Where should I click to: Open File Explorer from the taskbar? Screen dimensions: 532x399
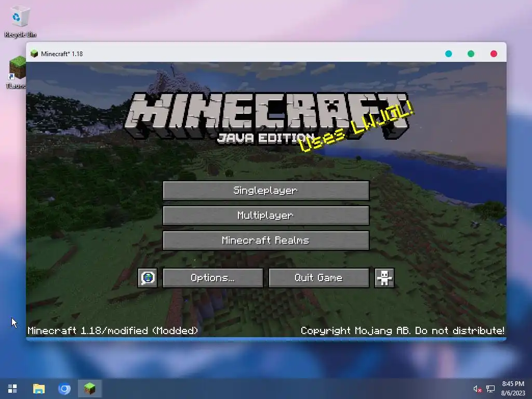pos(38,389)
